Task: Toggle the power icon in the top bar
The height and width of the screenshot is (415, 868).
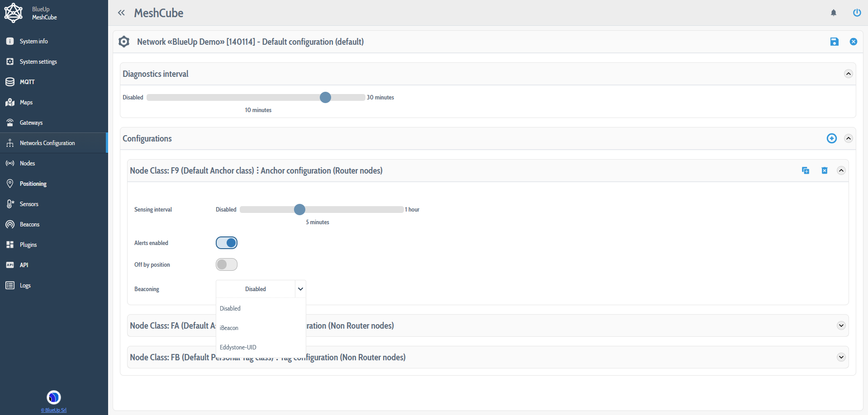Action: 857,13
